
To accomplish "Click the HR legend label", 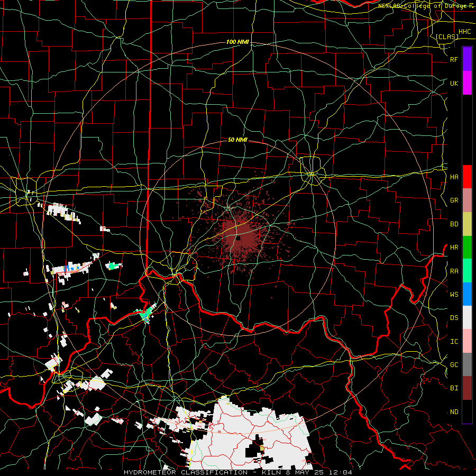I will click(x=454, y=248).
